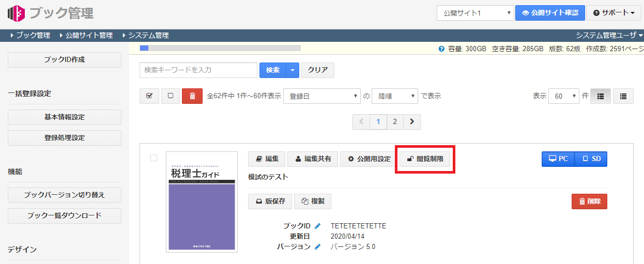Click the ブック管理 logo icon
Screen dimensions: 644x264
click(16, 12)
